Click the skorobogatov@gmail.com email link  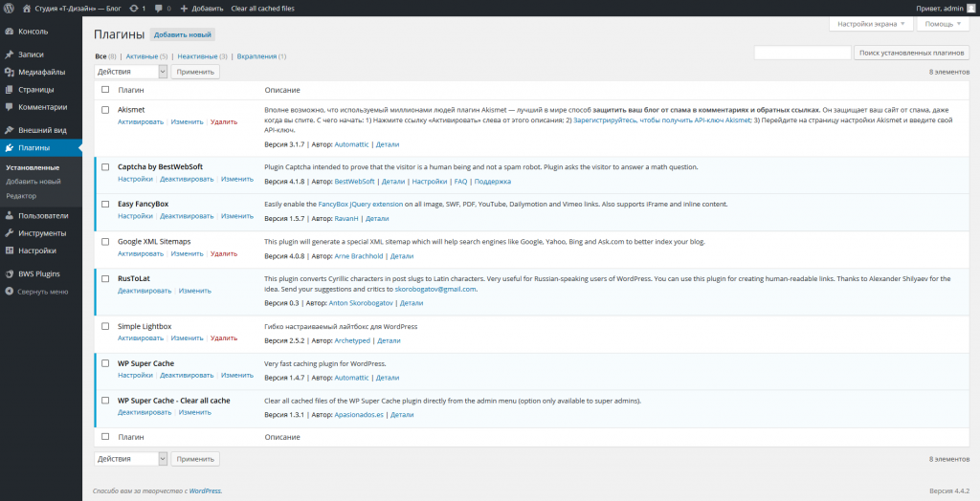point(435,290)
